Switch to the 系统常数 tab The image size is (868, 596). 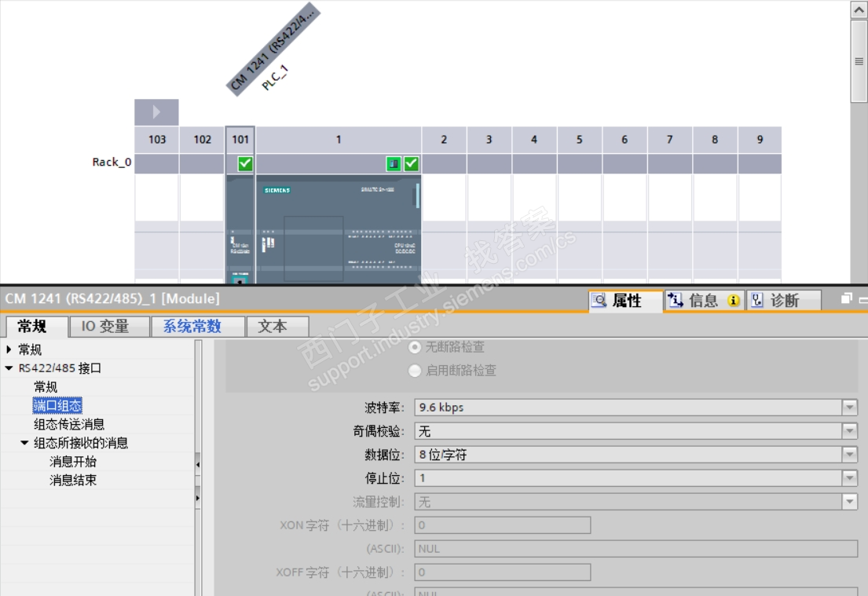click(x=198, y=327)
